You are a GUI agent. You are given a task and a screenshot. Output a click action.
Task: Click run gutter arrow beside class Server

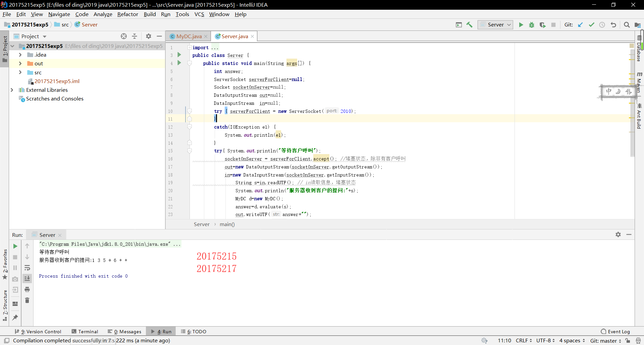(179, 55)
